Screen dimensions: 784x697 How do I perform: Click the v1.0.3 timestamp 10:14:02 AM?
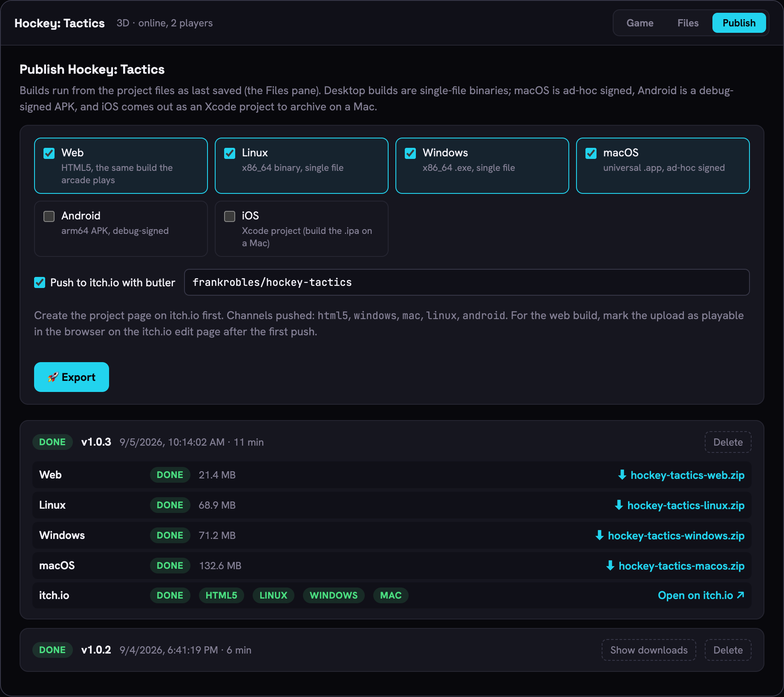point(196,442)
